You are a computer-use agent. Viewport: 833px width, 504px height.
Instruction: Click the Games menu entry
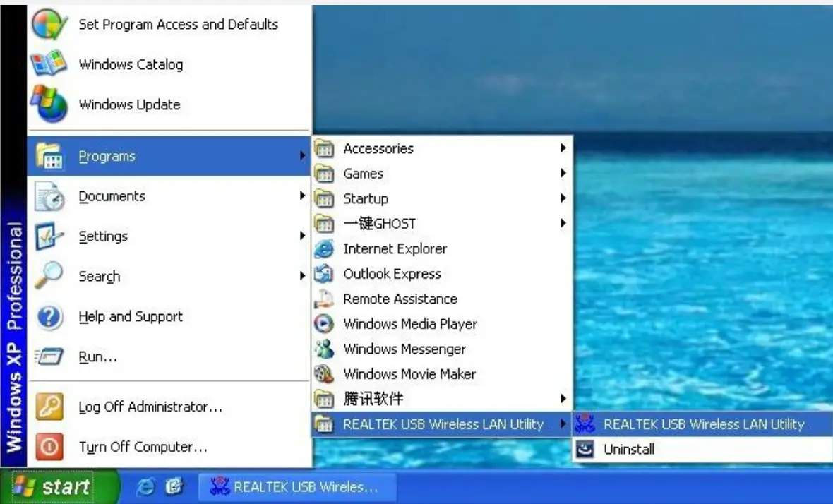point(442,174)
